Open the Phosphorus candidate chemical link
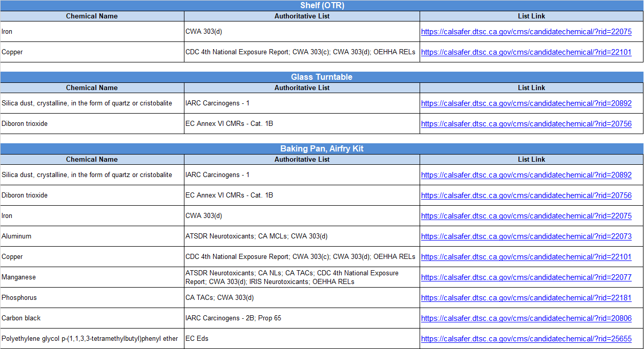Screen dimensions: 644x349 pos(526,298)
